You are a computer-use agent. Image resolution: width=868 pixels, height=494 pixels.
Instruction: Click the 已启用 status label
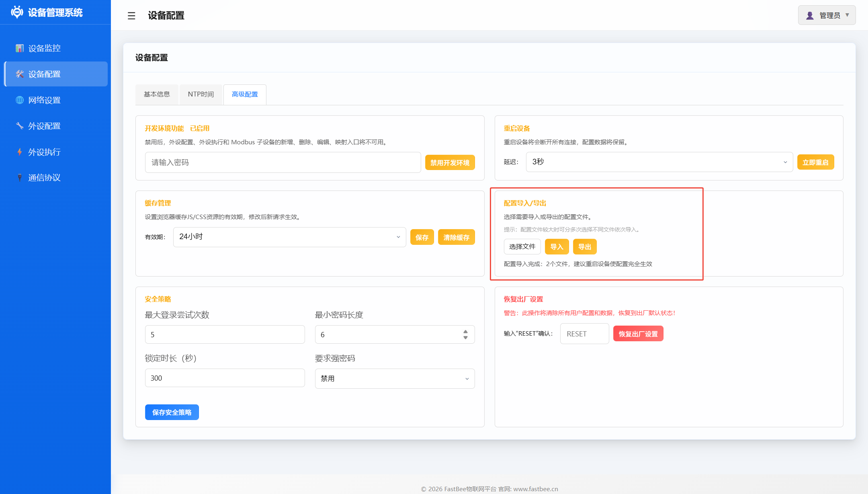(x=200, y=128)
